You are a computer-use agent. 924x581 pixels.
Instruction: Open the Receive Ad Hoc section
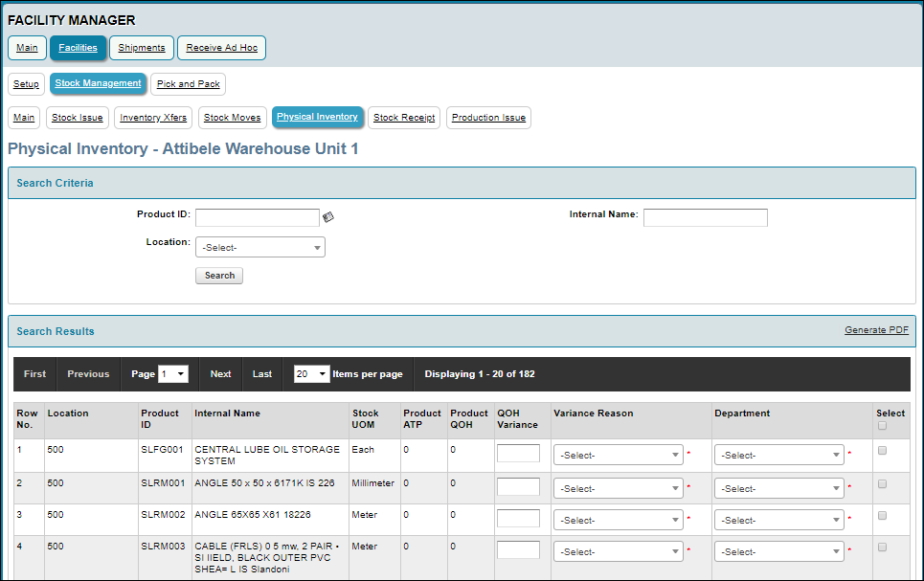(x=221, y=47)
